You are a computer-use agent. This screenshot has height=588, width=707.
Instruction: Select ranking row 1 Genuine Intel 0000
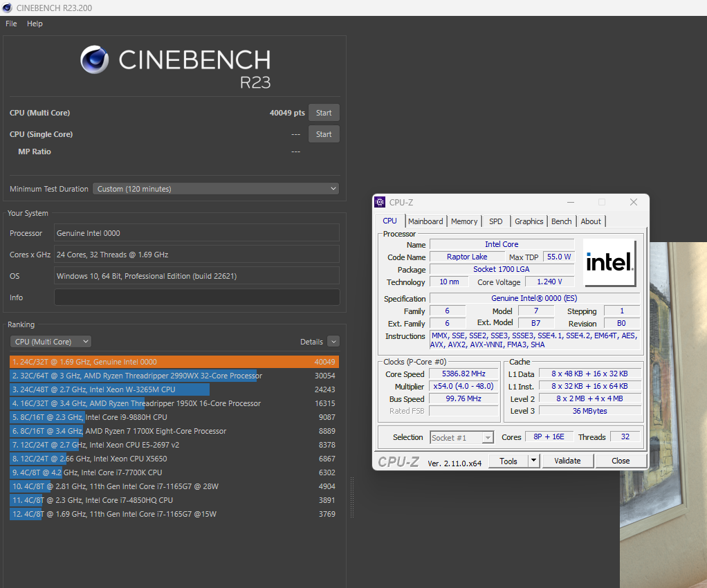[174, 362]
